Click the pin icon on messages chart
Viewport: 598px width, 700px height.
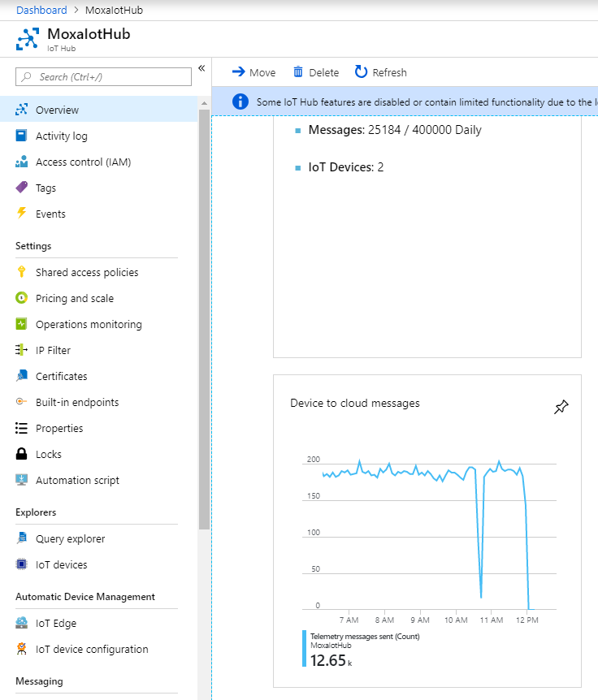tap(561, 407)
